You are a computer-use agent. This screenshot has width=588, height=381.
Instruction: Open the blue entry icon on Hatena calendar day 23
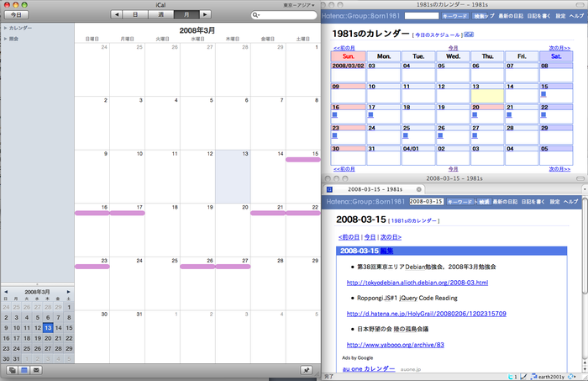(x=334, y=135)
